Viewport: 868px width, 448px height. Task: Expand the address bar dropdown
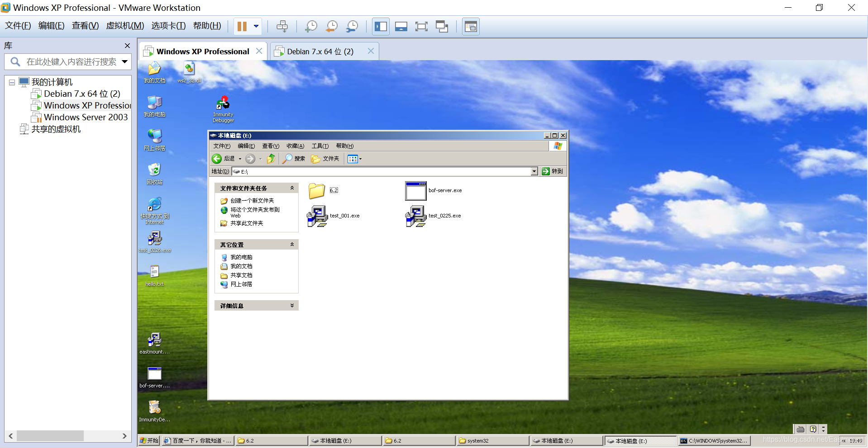pos(534,171)
